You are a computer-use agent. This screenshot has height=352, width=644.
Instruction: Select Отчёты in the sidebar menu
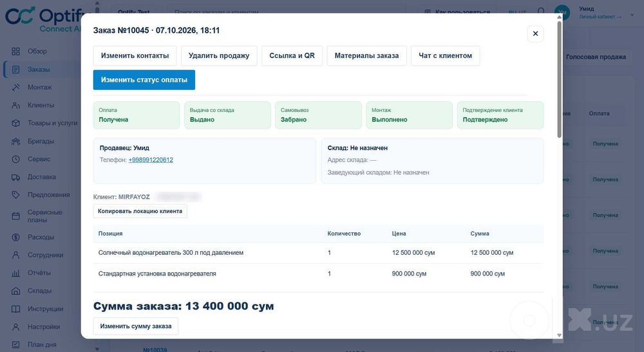(39, 273)
